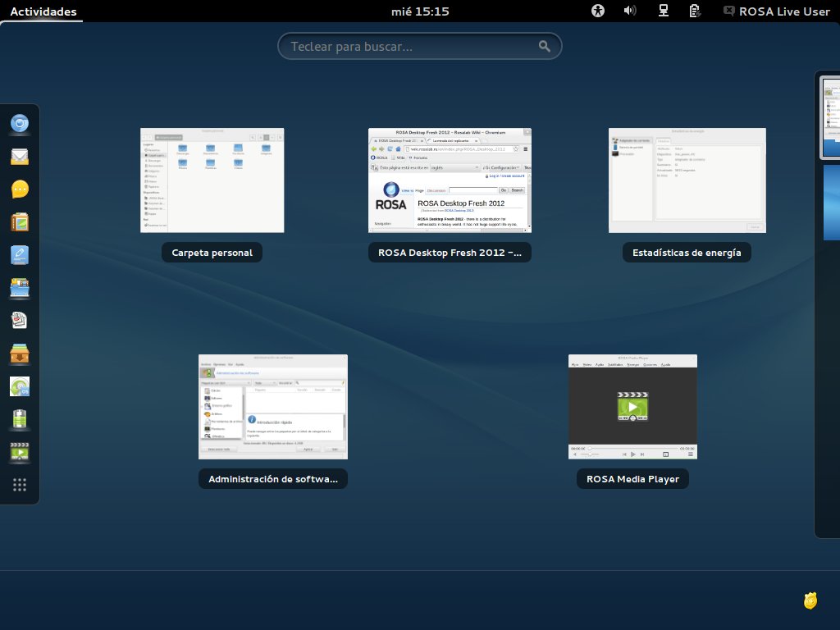Image resolution: width=840 pixels, height=630 pixels.
Task: Open the clock mié 15:15 calendar menu
Action: click(x=420, y=11)
